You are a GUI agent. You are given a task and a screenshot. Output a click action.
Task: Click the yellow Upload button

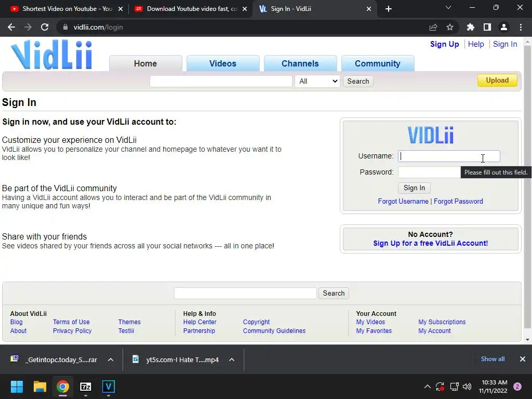(x=497, y=81)
